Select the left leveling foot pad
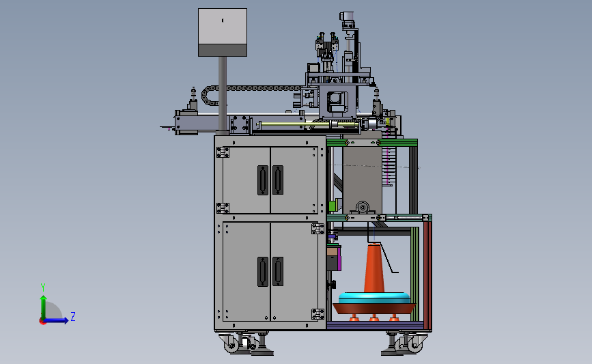The image size is (592, 364). pos(262,353)
